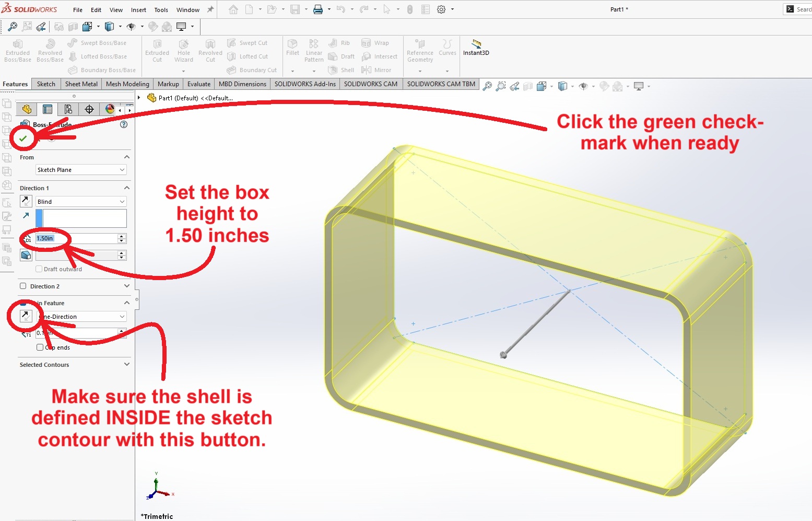Click the thin feature reverse direction button
The width and height of the screenshot is (812, 521).
tap(26, 316)
